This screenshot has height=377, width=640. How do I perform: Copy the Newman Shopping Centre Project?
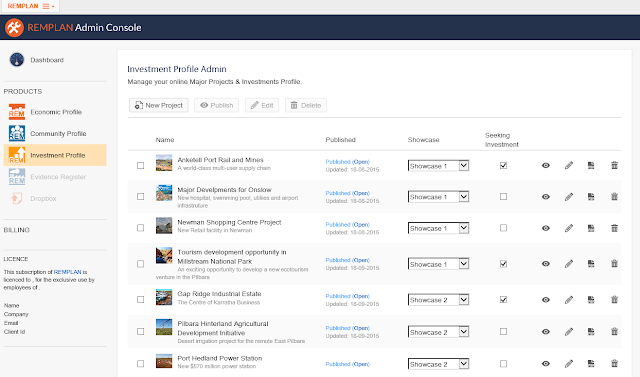591,228
